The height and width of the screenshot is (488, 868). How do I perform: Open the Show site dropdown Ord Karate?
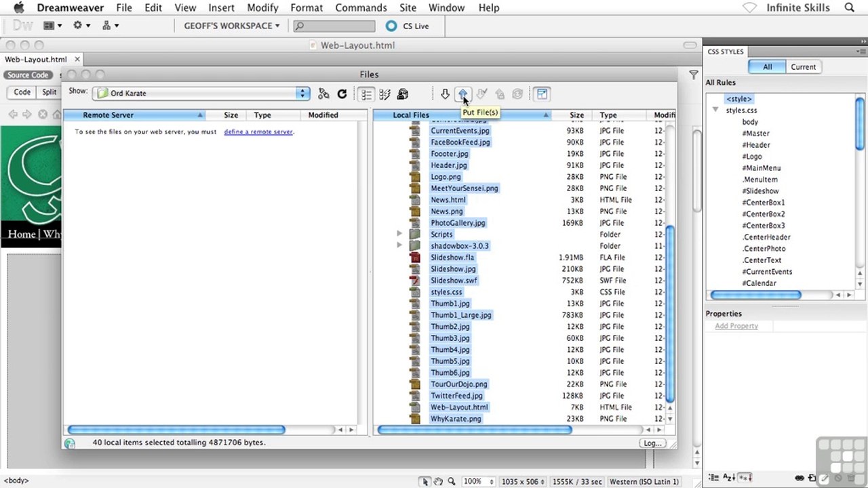(202, 94)
